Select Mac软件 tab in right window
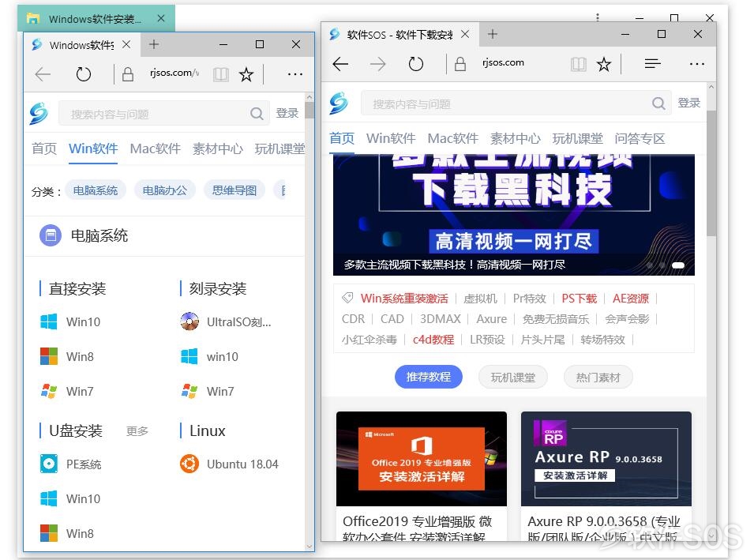 coord(453,138)
